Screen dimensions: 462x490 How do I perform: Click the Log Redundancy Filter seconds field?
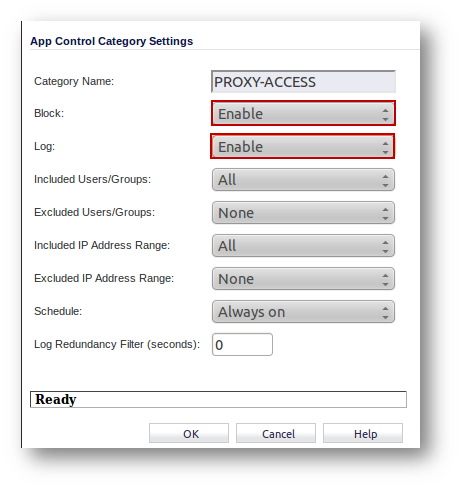point(242,345)
